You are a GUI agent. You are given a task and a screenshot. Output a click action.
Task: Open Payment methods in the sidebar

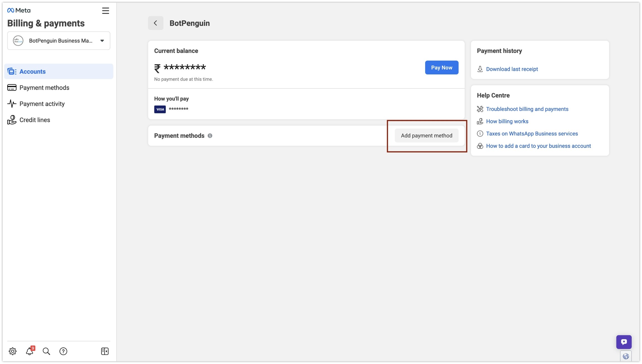coord(44,88)
